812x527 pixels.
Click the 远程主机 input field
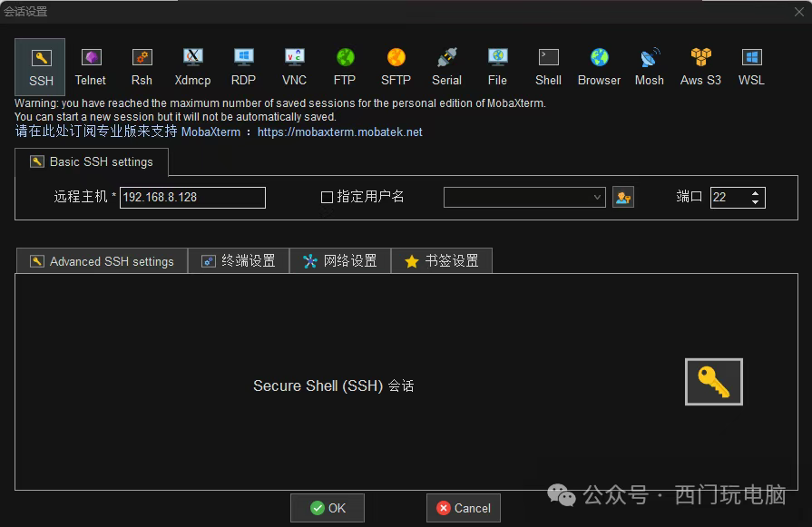click(192, 197)
